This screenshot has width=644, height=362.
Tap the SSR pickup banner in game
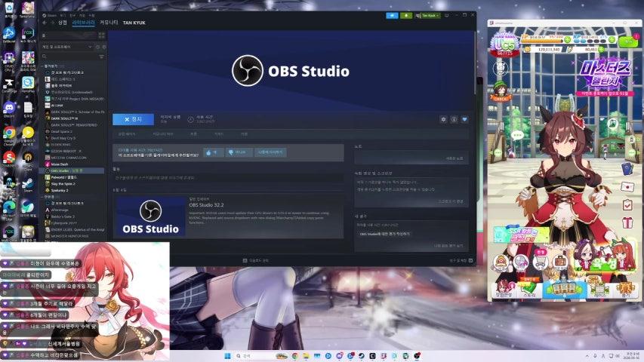tap(520, 234)
